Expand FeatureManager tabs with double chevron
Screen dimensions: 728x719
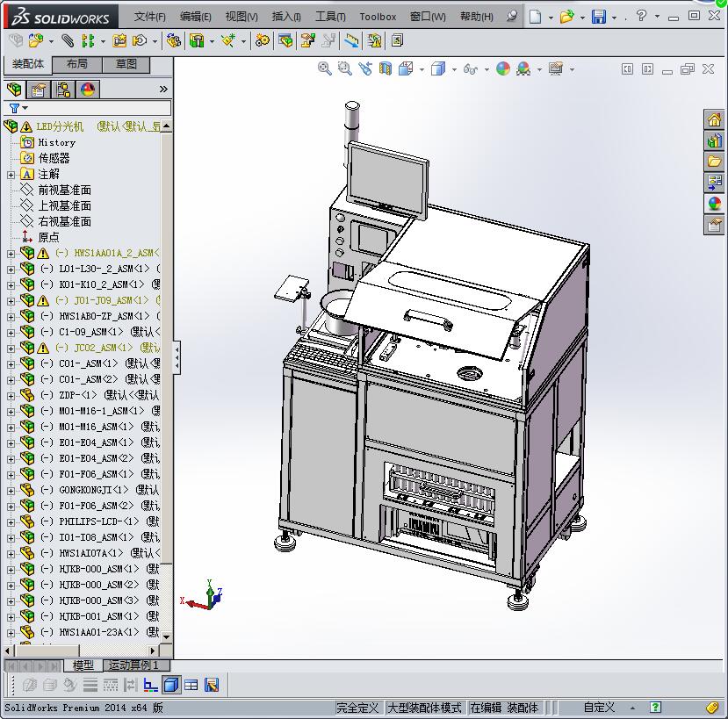(163, 90)
